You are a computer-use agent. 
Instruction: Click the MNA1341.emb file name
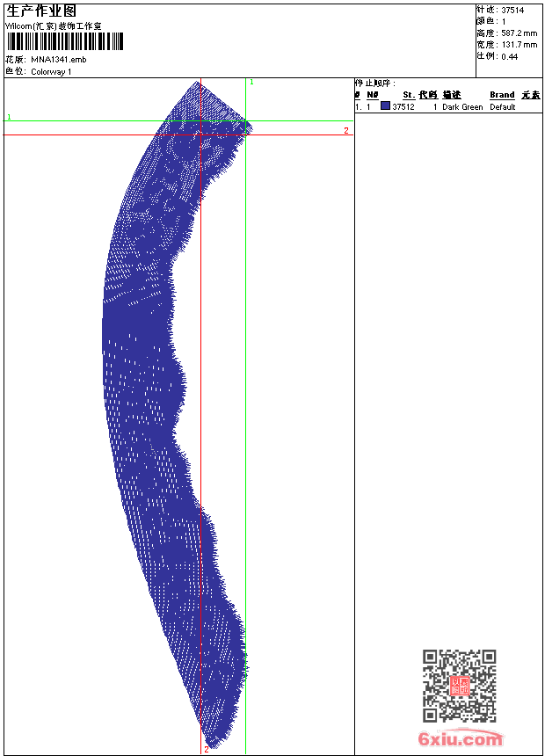[58, 60]
